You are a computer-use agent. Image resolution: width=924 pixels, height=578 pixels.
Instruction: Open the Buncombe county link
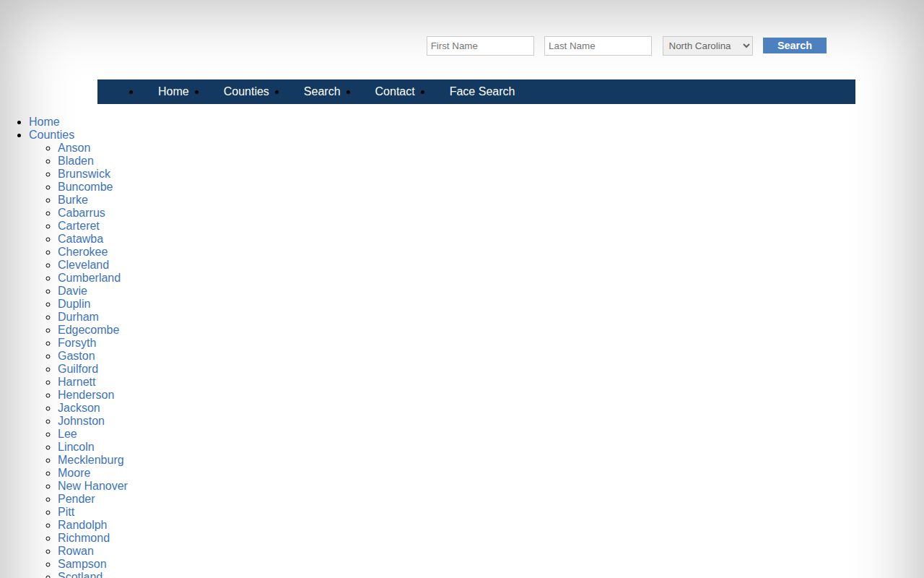coord(85,186)
